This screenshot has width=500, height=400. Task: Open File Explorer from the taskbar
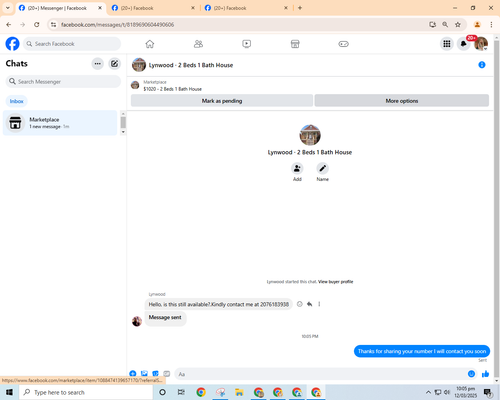(x=239, y=392)
